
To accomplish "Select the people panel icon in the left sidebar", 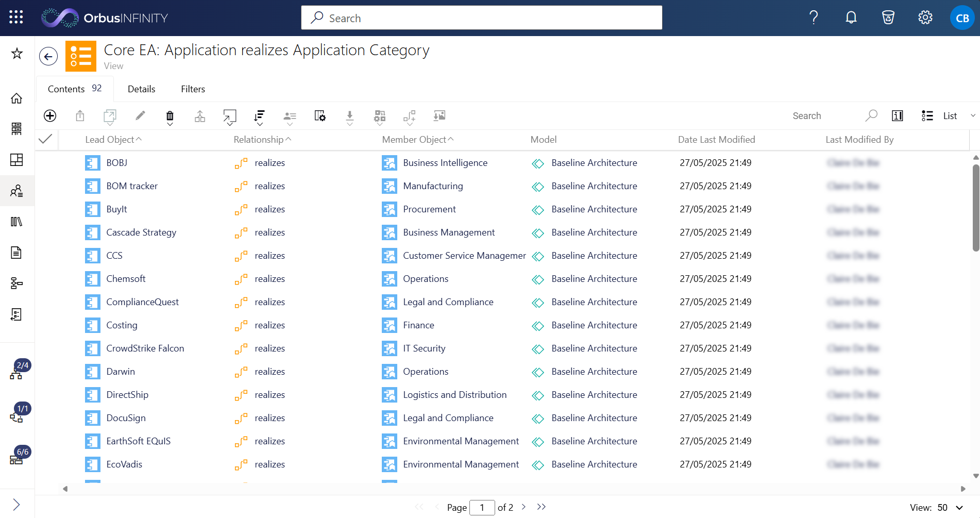I will click(17, 191).
